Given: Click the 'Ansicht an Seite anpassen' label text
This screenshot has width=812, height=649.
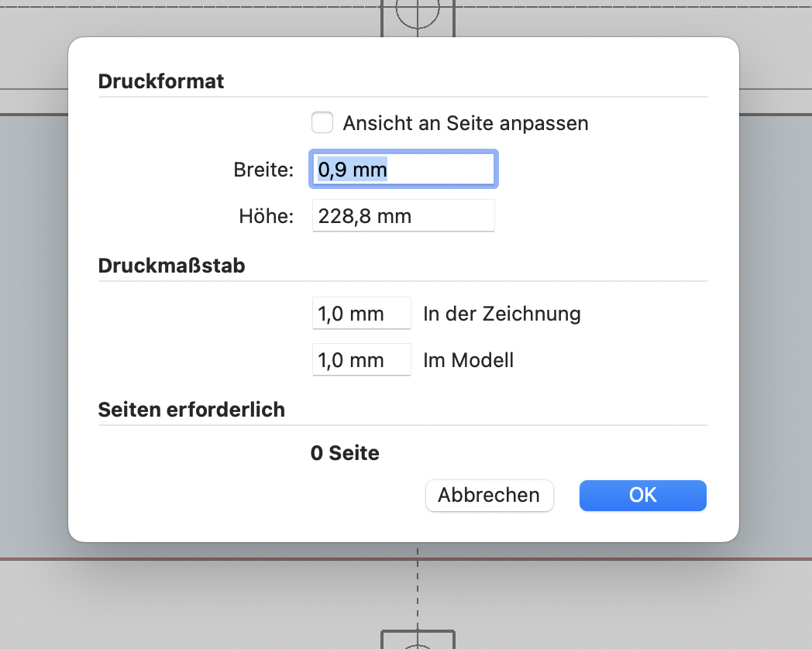Looking at the screenshot, I should click(x=465, y=123).
